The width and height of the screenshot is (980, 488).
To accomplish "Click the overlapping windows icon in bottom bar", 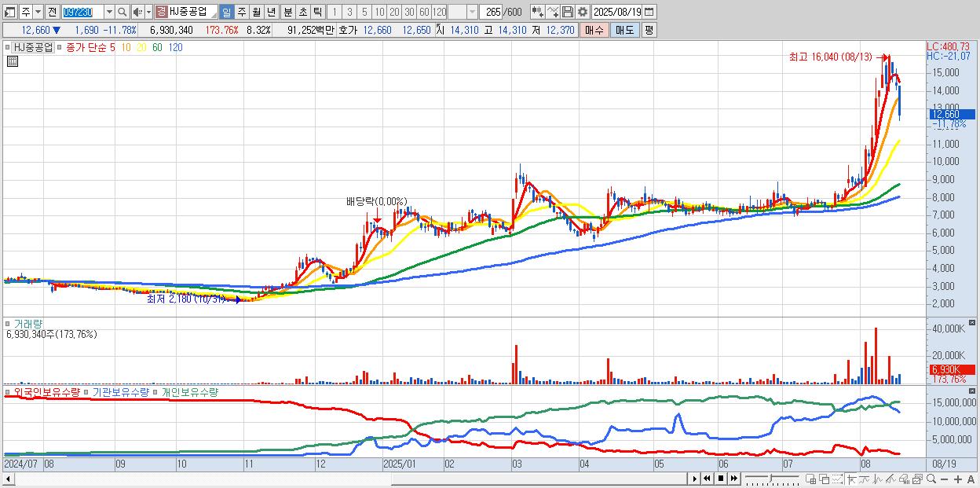I will coord(825,479).
